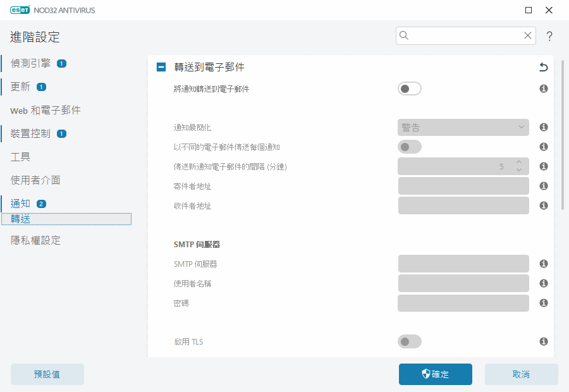Open help using the question mark icon
Screen dimensions: 569x392
click(x=549, y=36)
